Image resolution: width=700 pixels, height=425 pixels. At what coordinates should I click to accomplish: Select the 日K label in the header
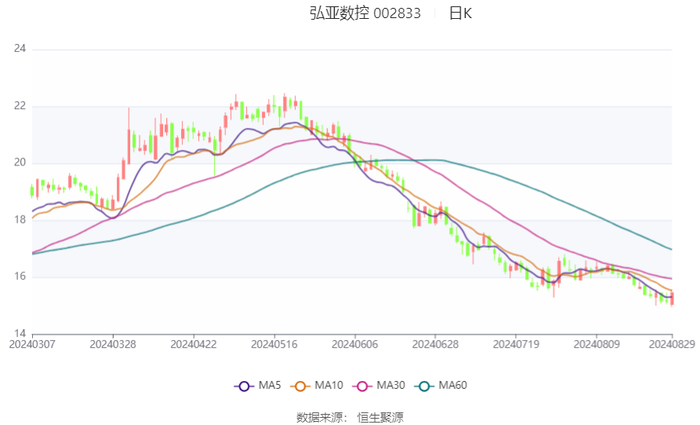460,13
